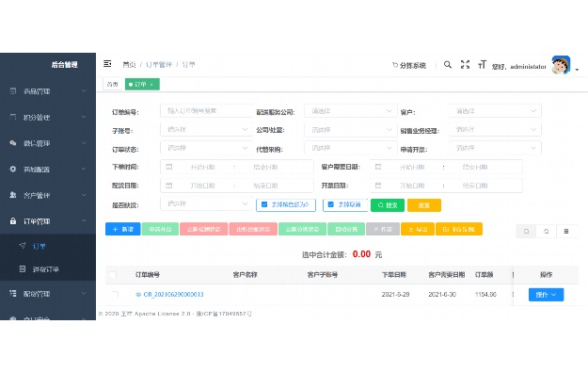This screenshot has width=588, height=373.
Task: Click the green search button
Action: pos(388,205)
